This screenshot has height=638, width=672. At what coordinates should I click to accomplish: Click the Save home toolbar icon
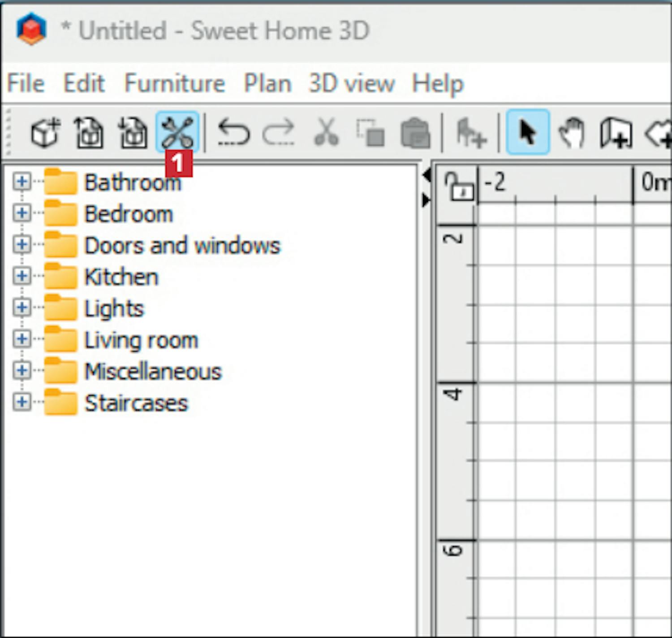click(133, 133)
